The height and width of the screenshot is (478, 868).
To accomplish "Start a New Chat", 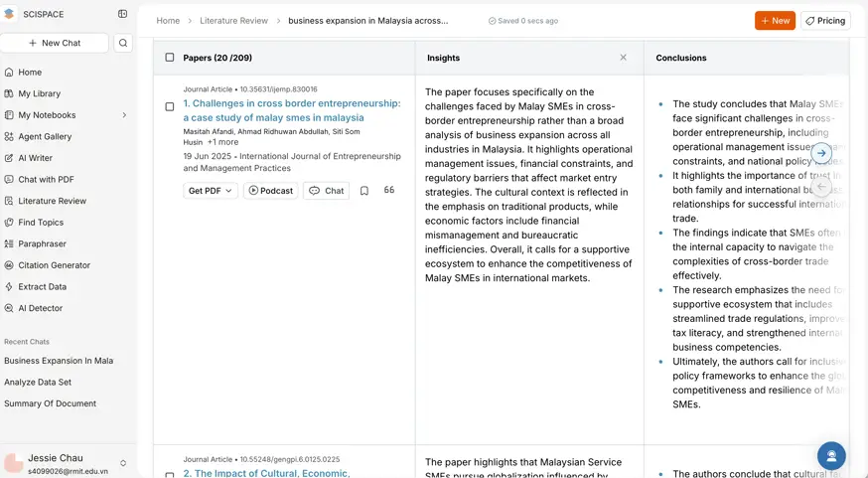I will [x=55, y=43].
